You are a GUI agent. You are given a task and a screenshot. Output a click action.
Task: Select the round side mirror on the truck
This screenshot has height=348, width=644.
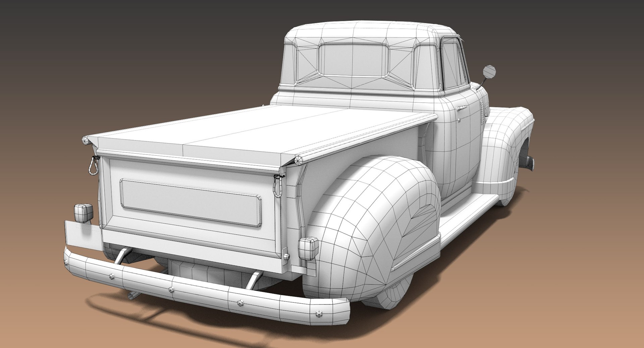[x=489, y=72]
